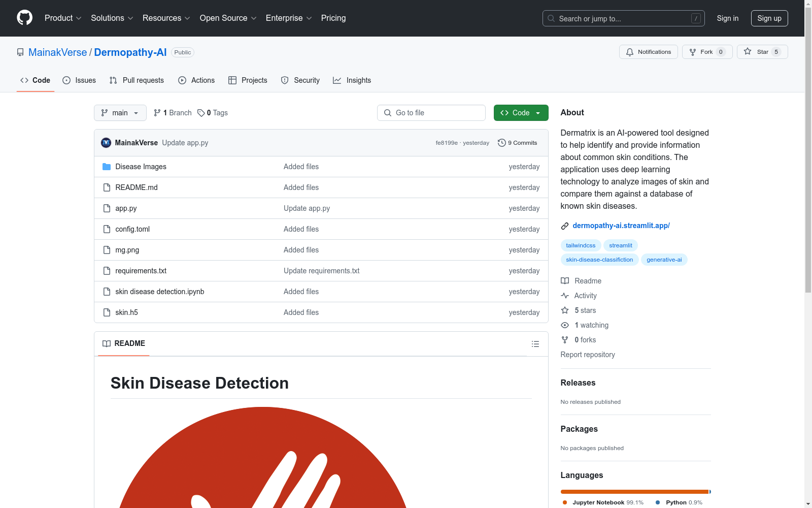Switch to the Actions tab
The height and width of the screenshot is (508, 812).
coord(196,80)
